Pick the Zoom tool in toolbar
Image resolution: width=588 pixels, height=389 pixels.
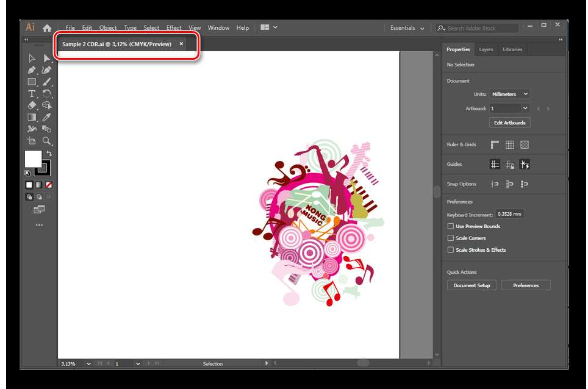point(46,140)
